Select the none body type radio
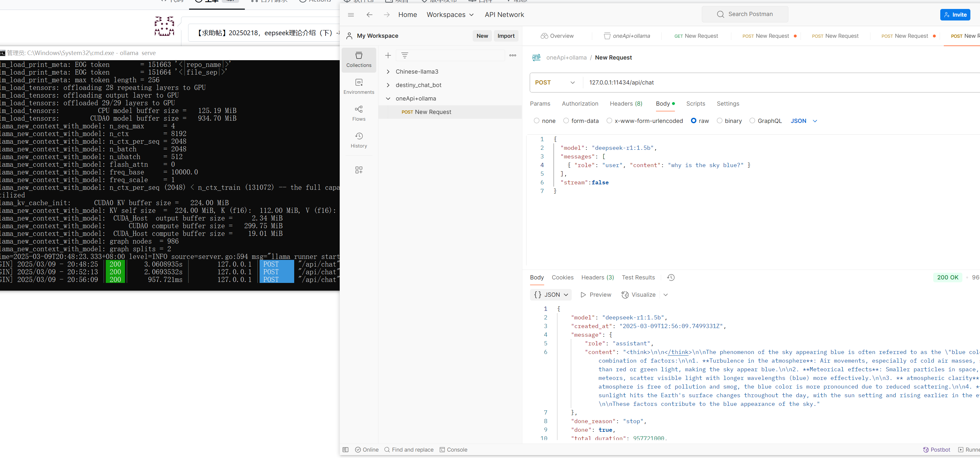980x458 pixels. [536, 121]
